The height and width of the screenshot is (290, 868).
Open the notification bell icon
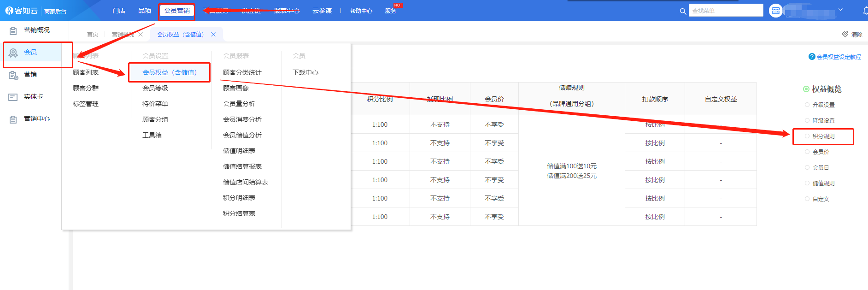pyautogui.click(x=865, y=11)
